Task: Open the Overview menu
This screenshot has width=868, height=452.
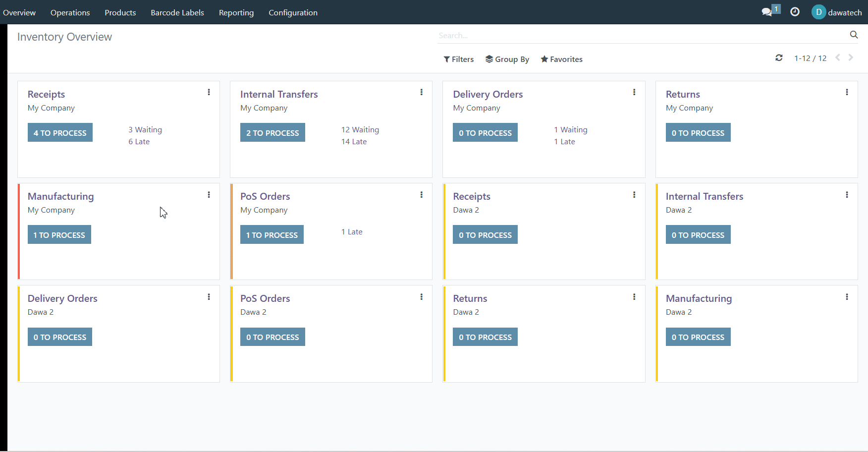Action: [x=19, y=12]
